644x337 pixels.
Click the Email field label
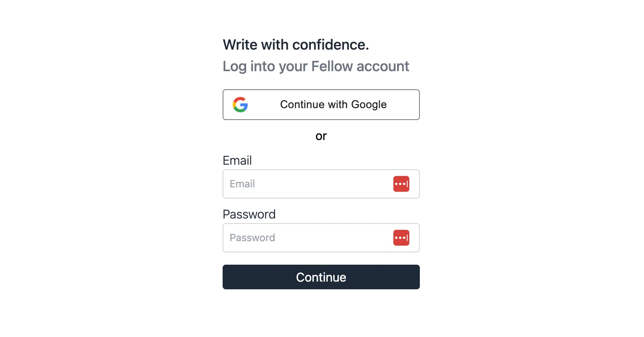[237, 160]
